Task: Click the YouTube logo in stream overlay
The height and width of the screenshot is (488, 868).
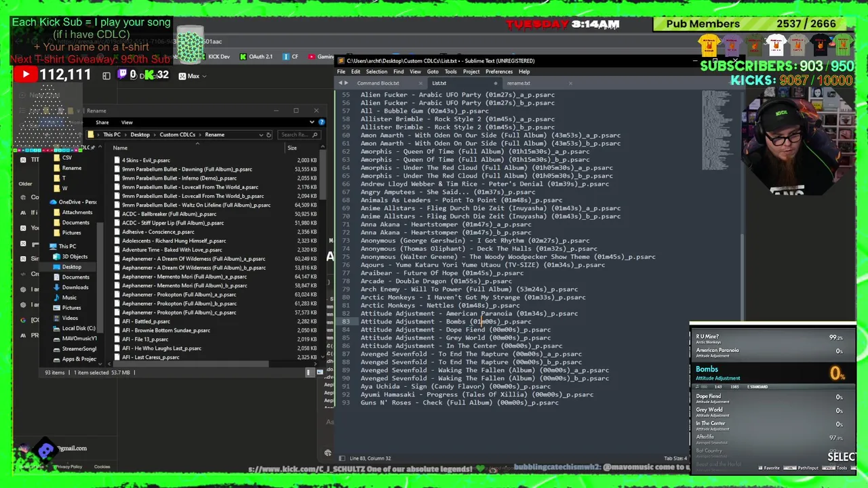Action: (25, 75)
